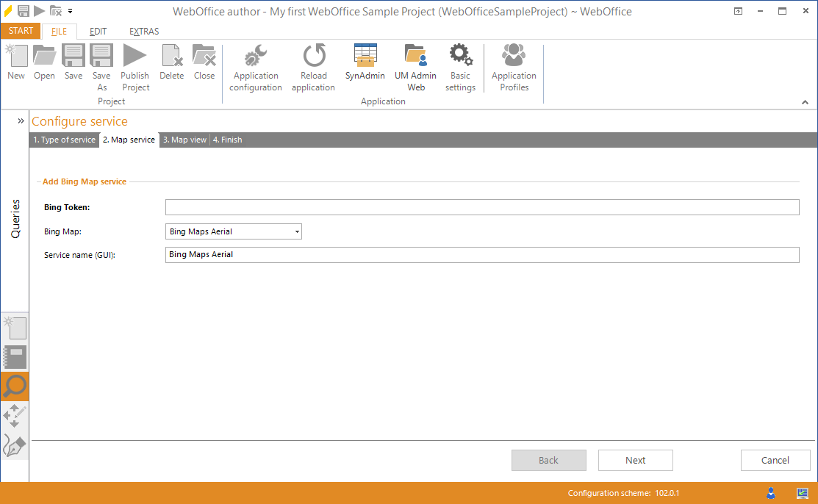Click inside the Bing Token field
Image resolution: width=818 pixels, height=504 pixels.
483,206
